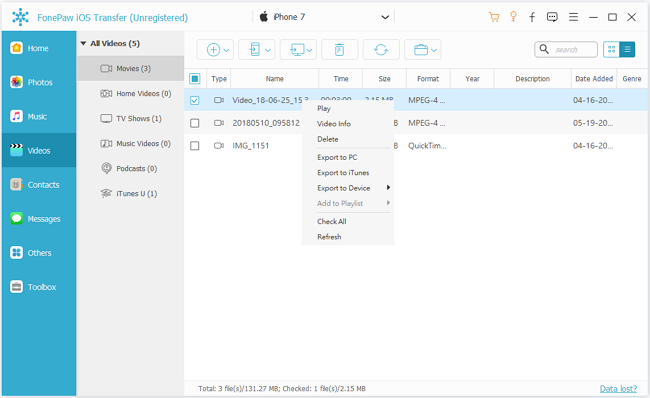Open the Others section
The width and height of the screenshot is (650, 398).
[39, 252]
